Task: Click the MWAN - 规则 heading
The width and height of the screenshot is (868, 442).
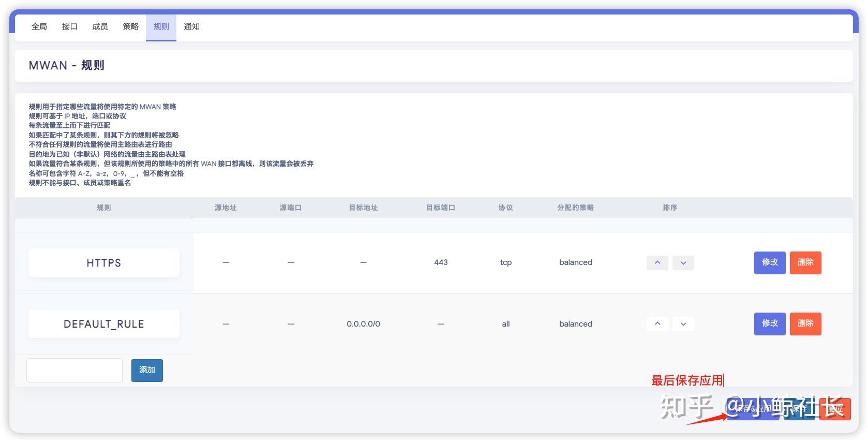Action: 67,66
